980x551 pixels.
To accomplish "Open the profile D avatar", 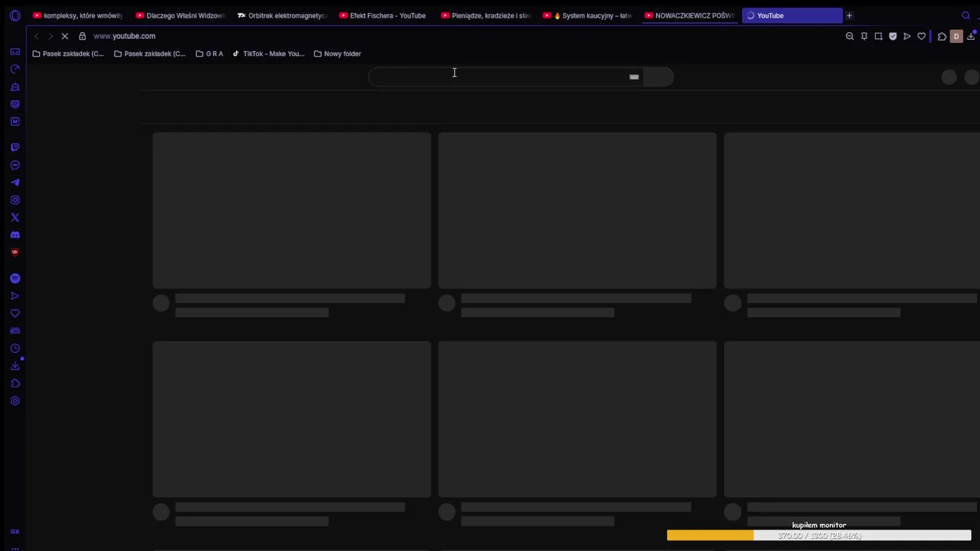I will pyautogui.click(x=956, y=36).
